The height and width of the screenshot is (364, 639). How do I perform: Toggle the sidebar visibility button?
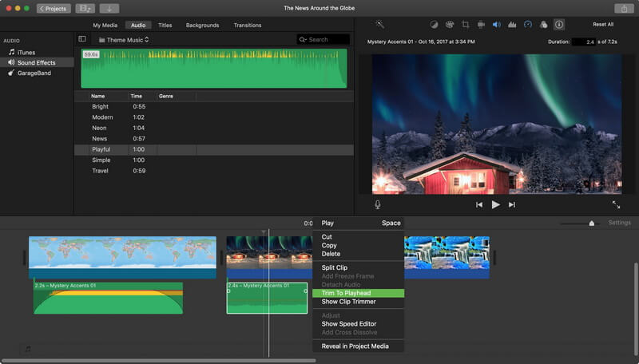click(x=81, y=39)
